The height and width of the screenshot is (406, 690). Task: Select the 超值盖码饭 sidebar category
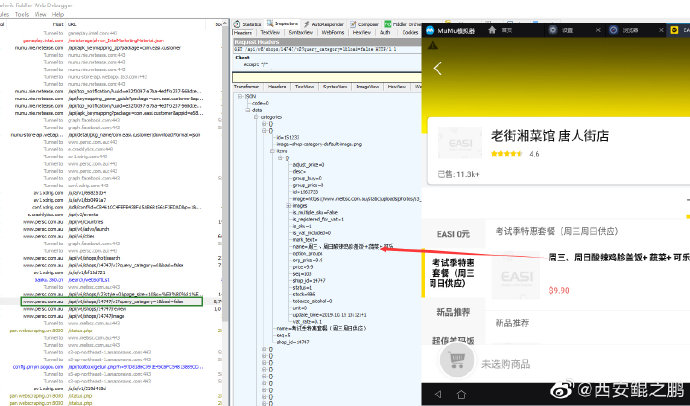tap(453, 340)
